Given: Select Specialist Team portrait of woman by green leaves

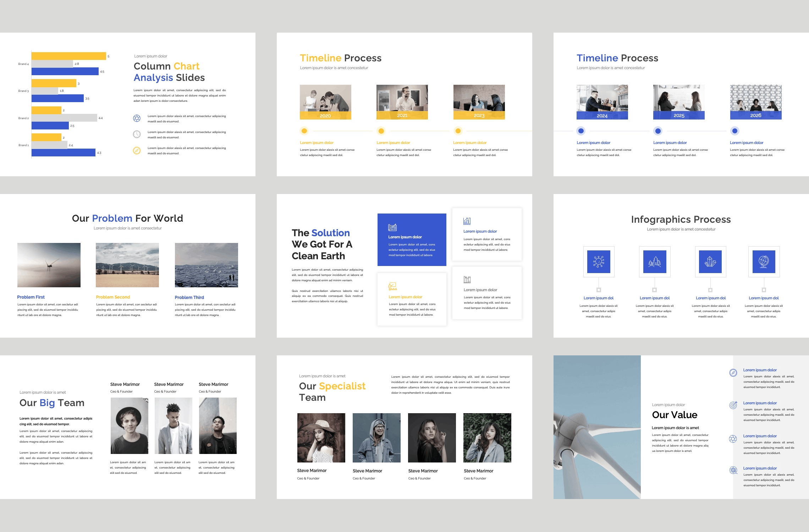Looking at the screenshot, I should [x=487, y=438].
